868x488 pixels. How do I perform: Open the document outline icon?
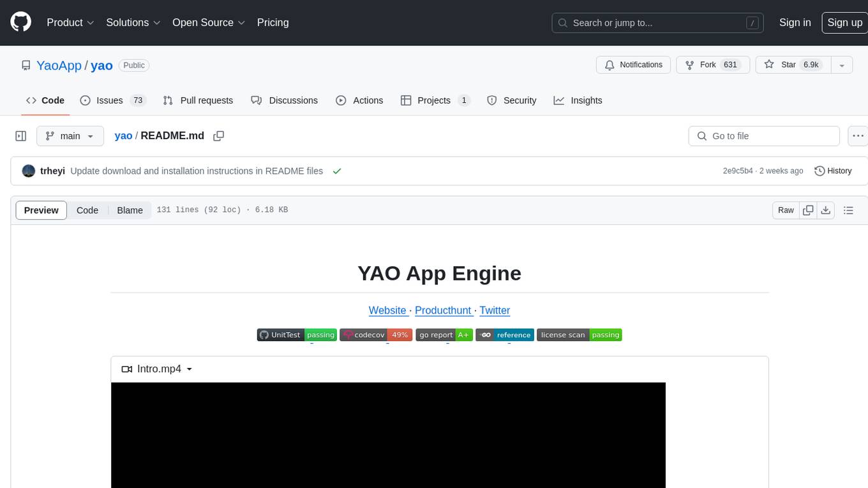[x=848, y=210]
